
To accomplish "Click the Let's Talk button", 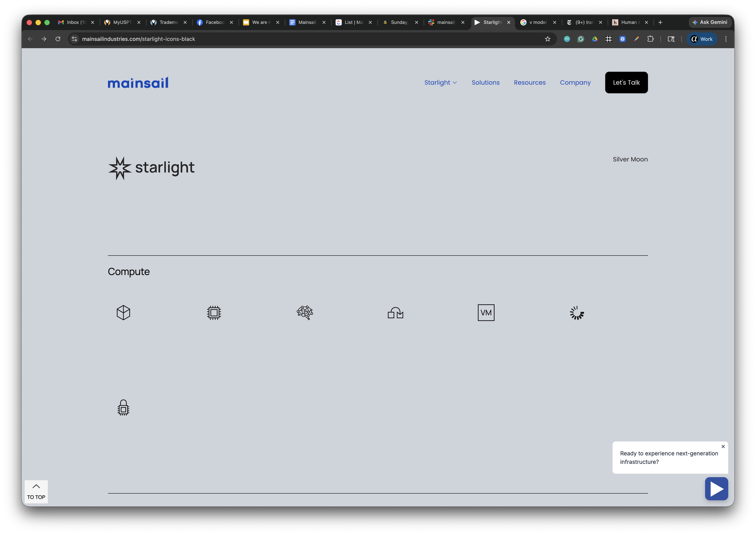I will pyautogui.click(x=626, y=82).
